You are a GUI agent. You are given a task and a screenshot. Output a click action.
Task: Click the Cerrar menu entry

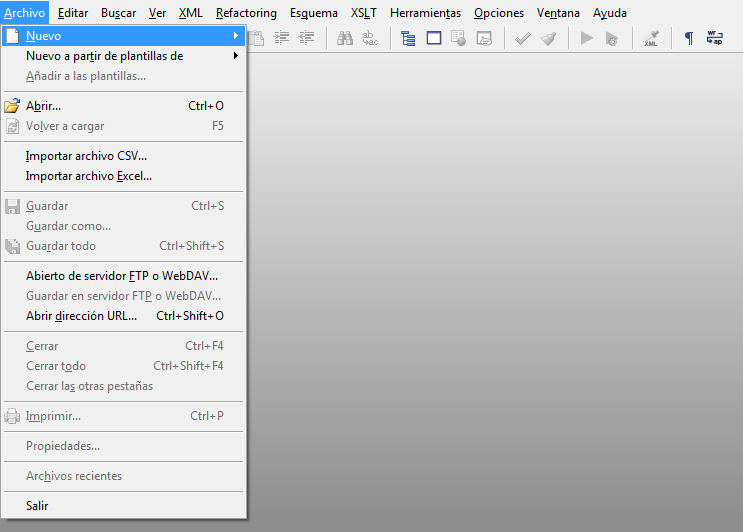pos(123,346)
